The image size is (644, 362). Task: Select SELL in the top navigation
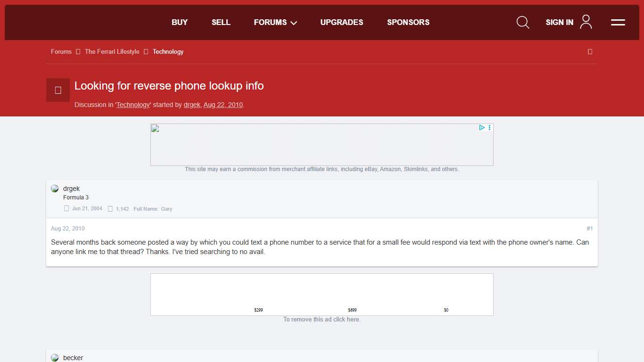221,22
